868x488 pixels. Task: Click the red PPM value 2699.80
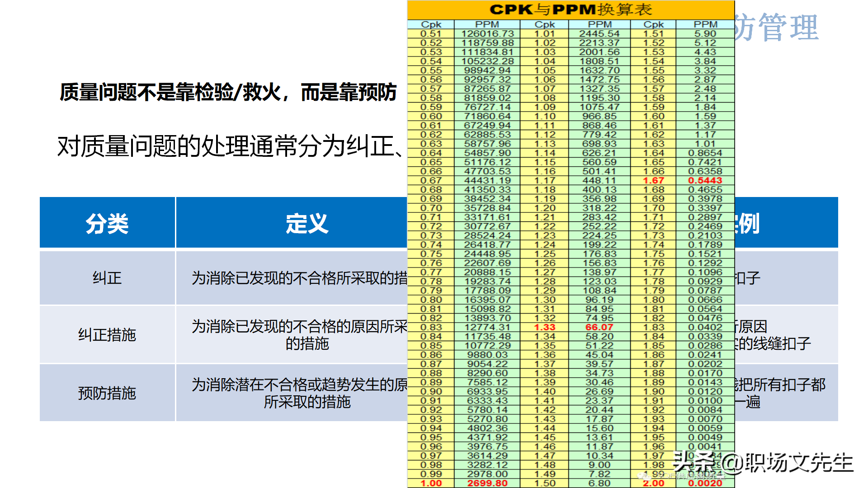coord(487,483)
